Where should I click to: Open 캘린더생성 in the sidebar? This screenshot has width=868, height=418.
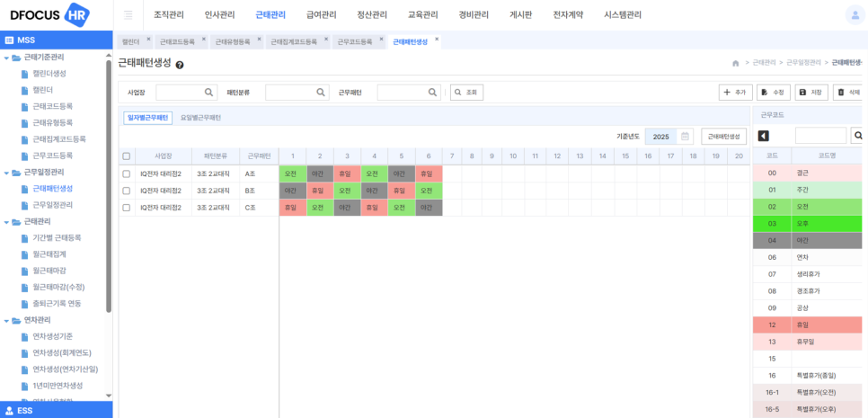[x=49, y=74]
